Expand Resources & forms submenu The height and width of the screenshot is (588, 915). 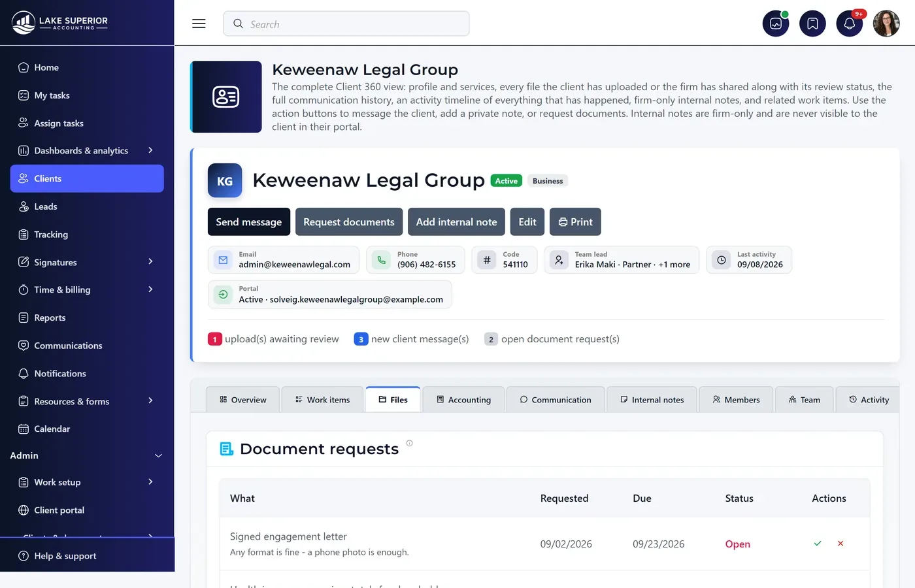click(x=150, y=401)
